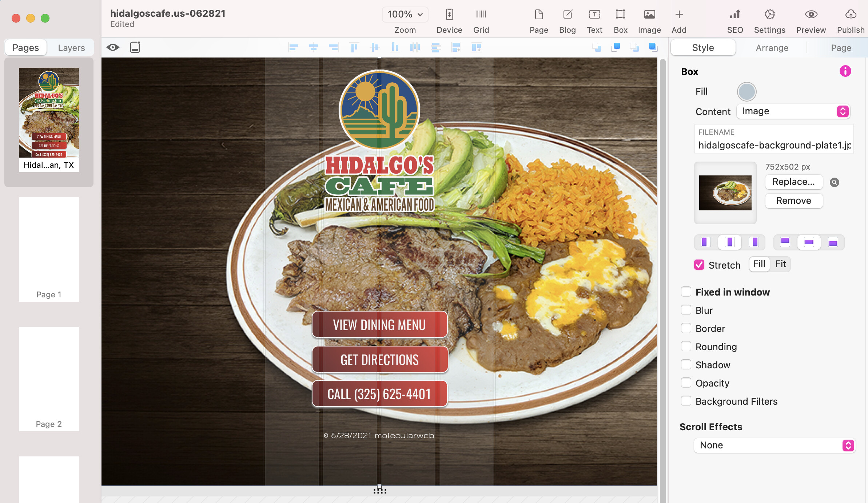Align selected elements to top edge

(x=354, y=47)
